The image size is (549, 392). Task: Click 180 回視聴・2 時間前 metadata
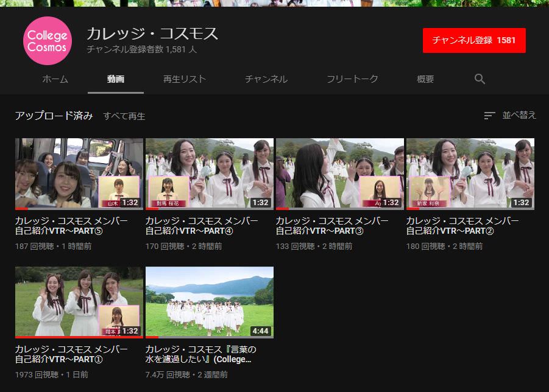[x=444, y=246]
